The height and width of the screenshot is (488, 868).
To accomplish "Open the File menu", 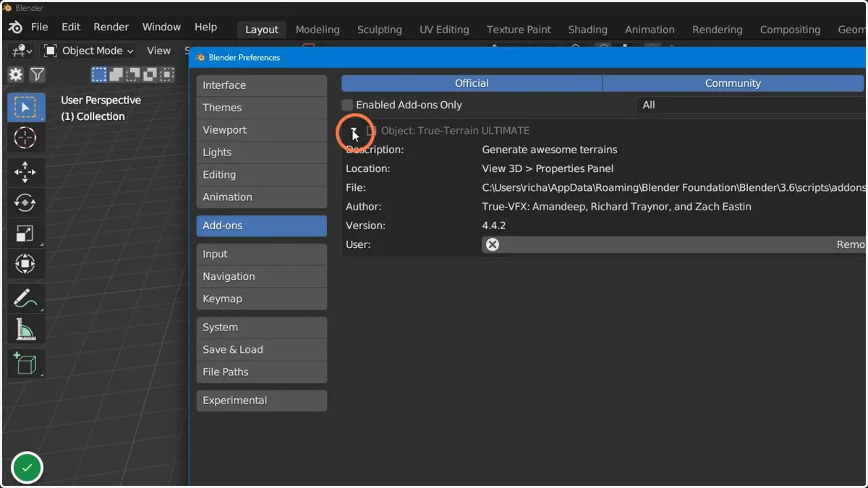I will pyautogui.click(x=40, y=27).
